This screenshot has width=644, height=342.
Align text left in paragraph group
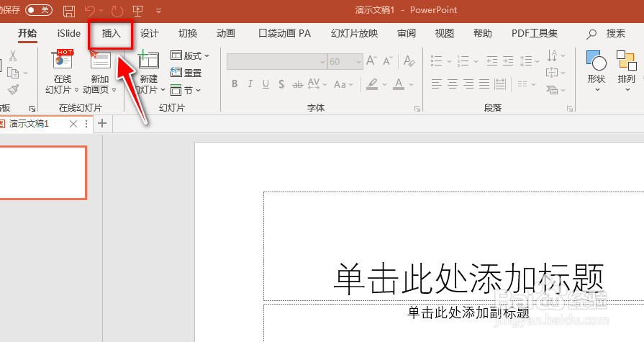pyautogui.click(x=436, y=84)
